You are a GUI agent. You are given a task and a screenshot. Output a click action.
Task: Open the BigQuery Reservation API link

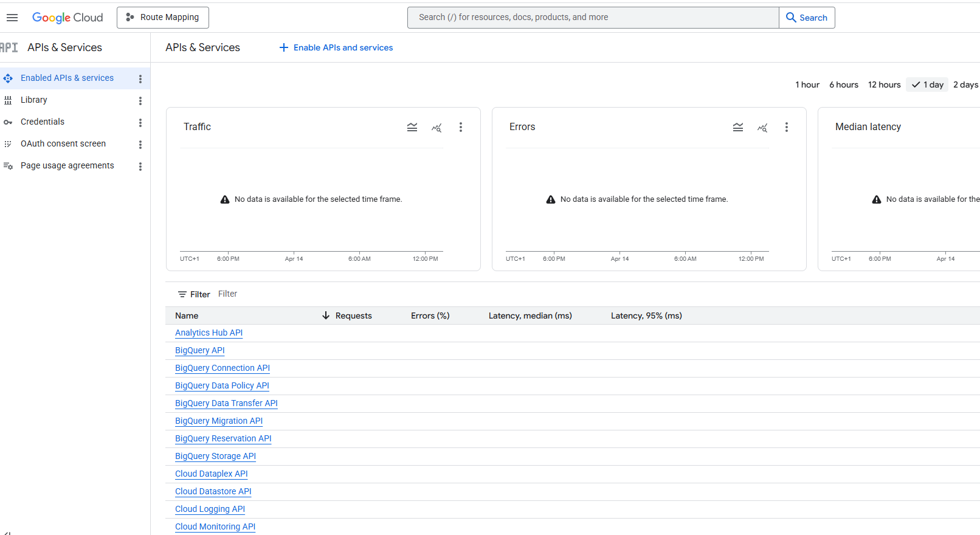(x=223, y=438)
